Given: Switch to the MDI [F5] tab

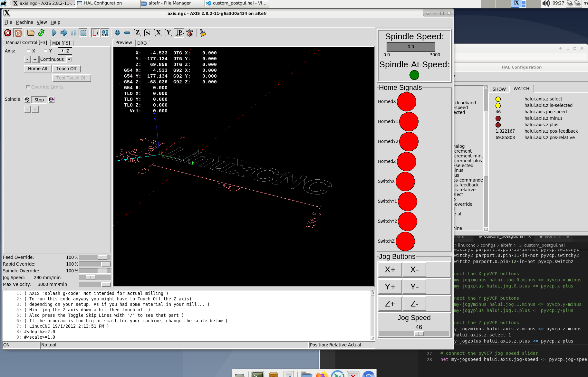Looking at the screenshot, I should [61, 43].
